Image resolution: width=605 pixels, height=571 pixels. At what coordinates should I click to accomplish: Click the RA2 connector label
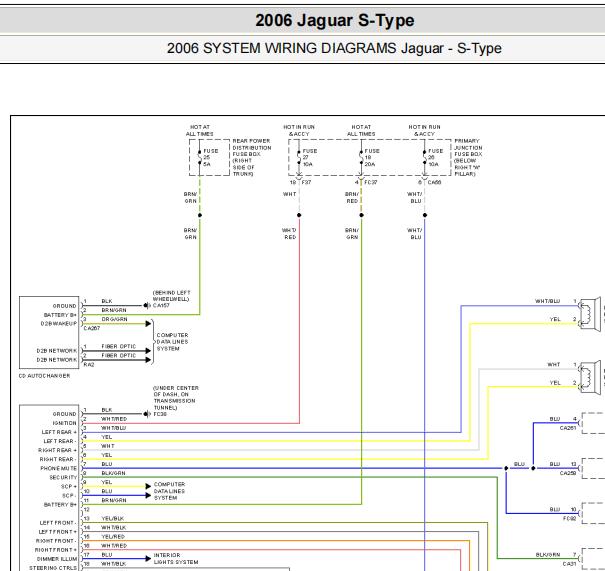[x=89, y=365]
